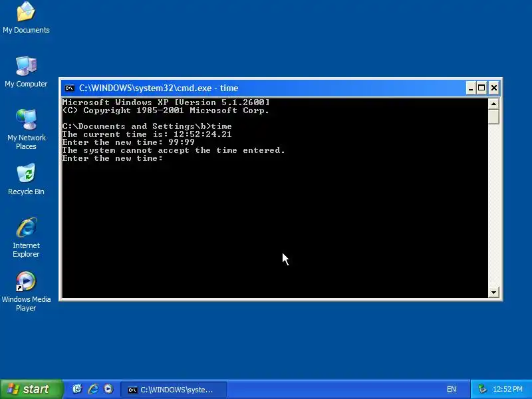Select the Internet Explorer desktop icon
Image resolution: width=532 pixels, height=399 pixels.
click(26, 237)
